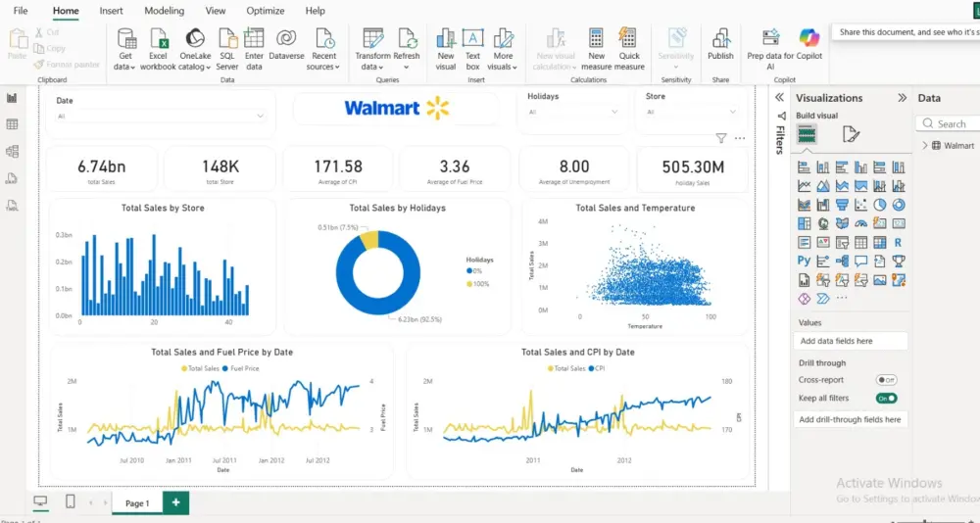The image size is (980, 523).
Task: Open the Store slicer dropdown
Action: click(x=732, y=112)
